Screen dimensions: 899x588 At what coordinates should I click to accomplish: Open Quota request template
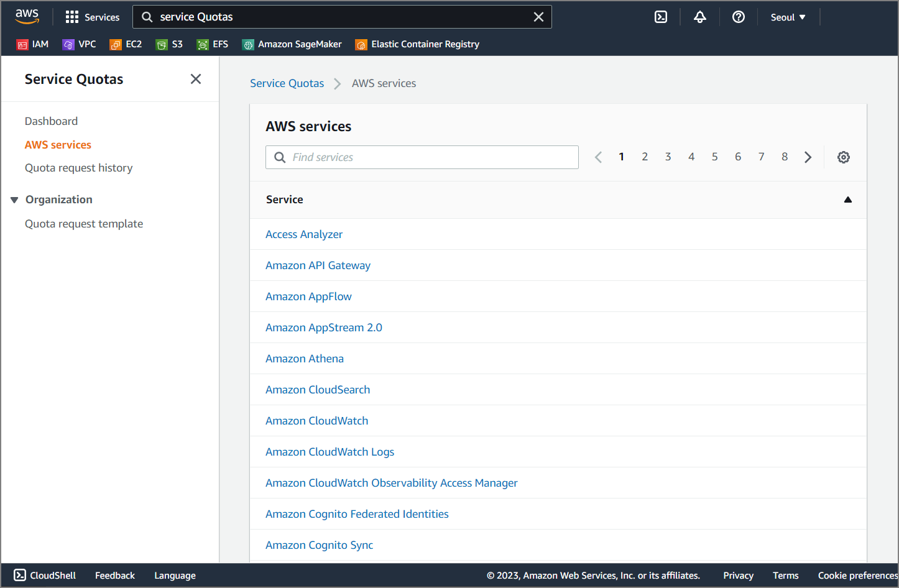84,224
